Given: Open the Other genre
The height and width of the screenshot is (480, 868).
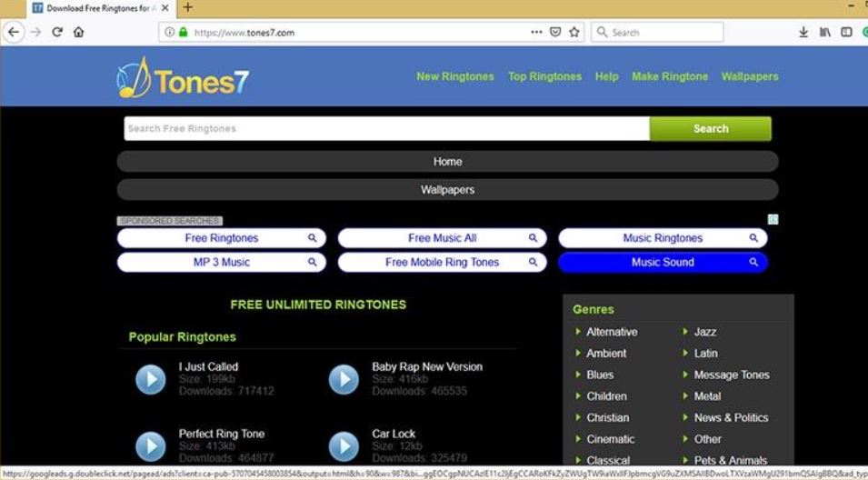Looking at the screenshot, I should pyautogui.click(x=707, y=439).
